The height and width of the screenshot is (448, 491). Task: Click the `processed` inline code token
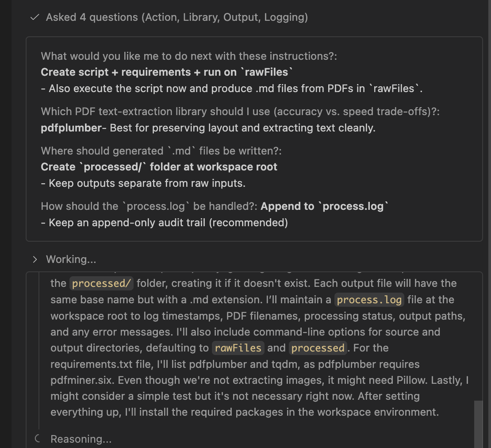[318, 348]
